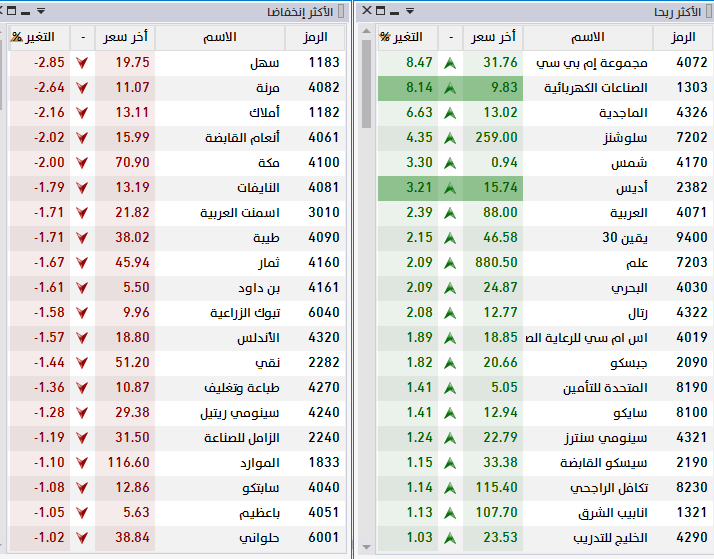Close the الأكثر ربحا panel
The height and width of the screenshot is (559, 714).
(367, 10)
